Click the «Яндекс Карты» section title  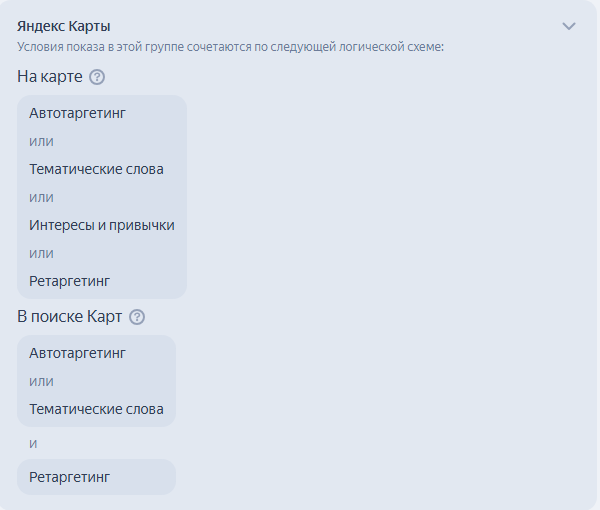click(x=64, y=26)
